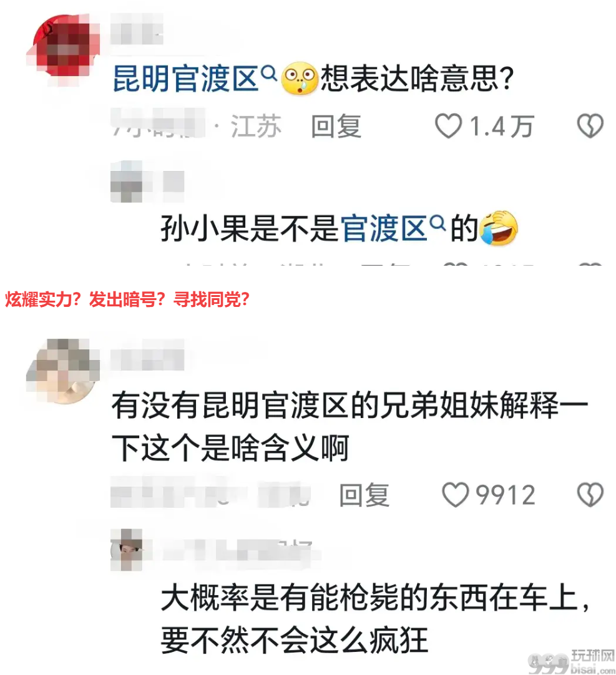Tap 回复 next to 9912 likes
The height and width of the screenshot is (675, 616).
point(364,495)
